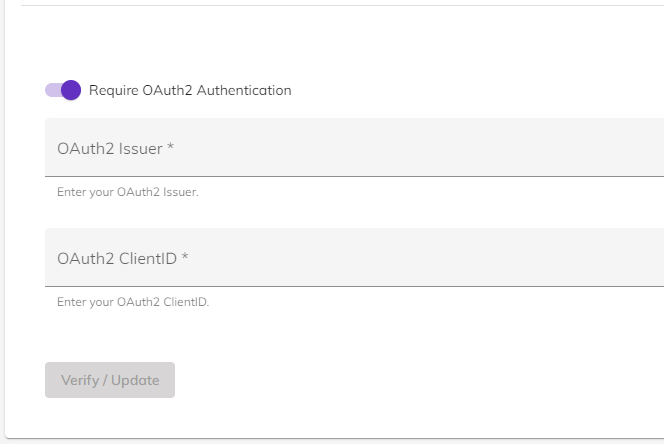Click the horizontal divider line above the toggle
Viewport: 664px width, 444px height.
(x=343, y=6)
